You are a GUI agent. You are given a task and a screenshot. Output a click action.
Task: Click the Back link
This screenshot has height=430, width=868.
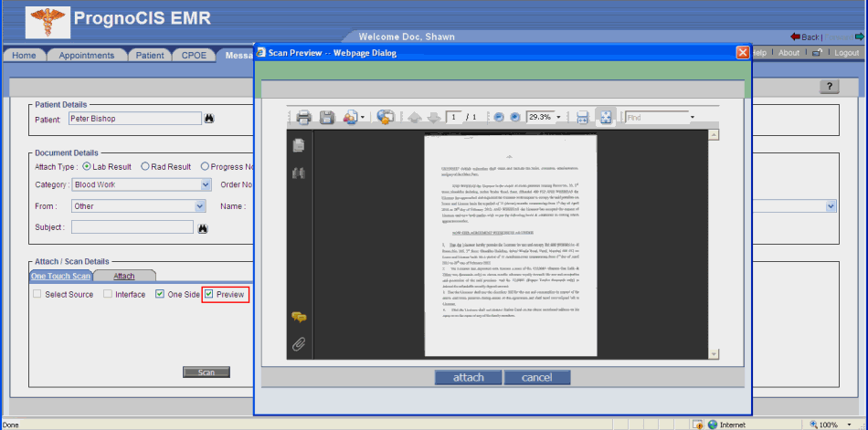tap(810, 37)
